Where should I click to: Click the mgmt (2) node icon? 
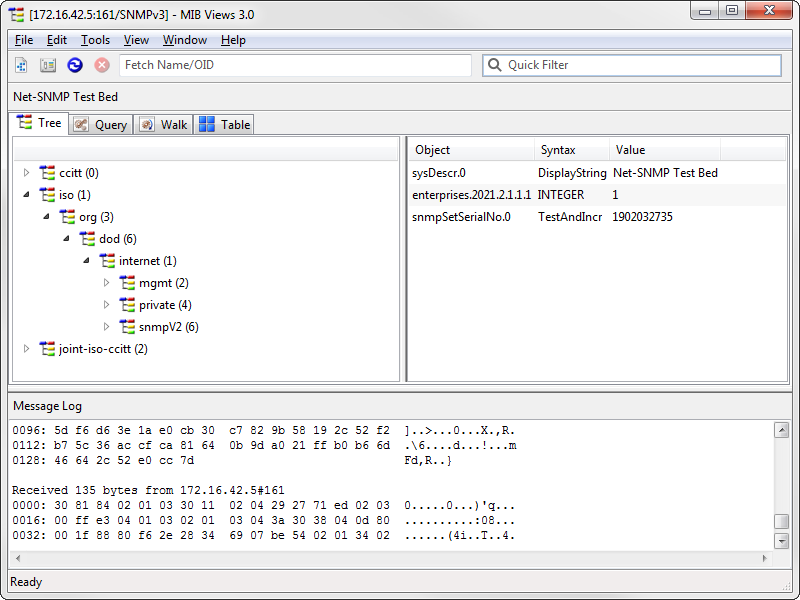pyautogui.click(x=127, y=283)
